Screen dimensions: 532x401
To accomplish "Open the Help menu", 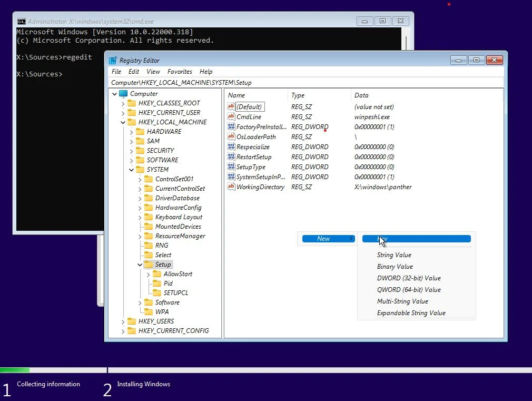I will point(206,72).
